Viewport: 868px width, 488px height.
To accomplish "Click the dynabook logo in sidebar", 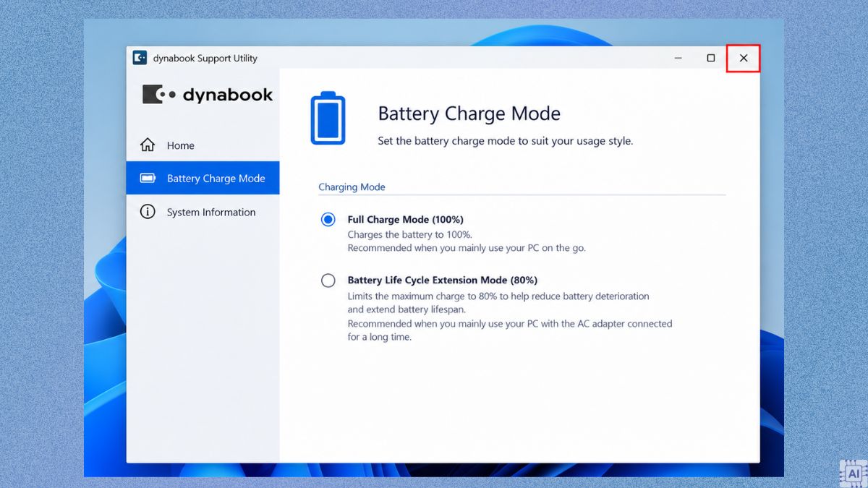I will tap(208, 95).
